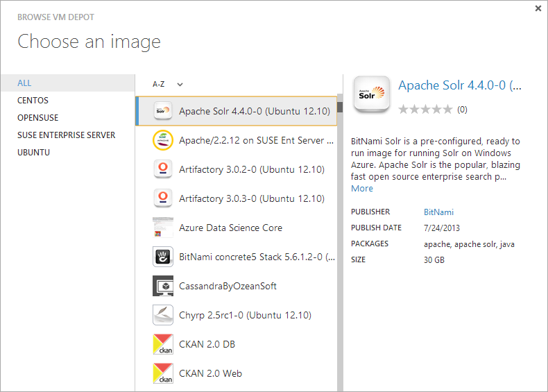The height and width of the screenshot is (392, 548).
Task: Click the (0) rating count
Action: (x=462, y=110)
